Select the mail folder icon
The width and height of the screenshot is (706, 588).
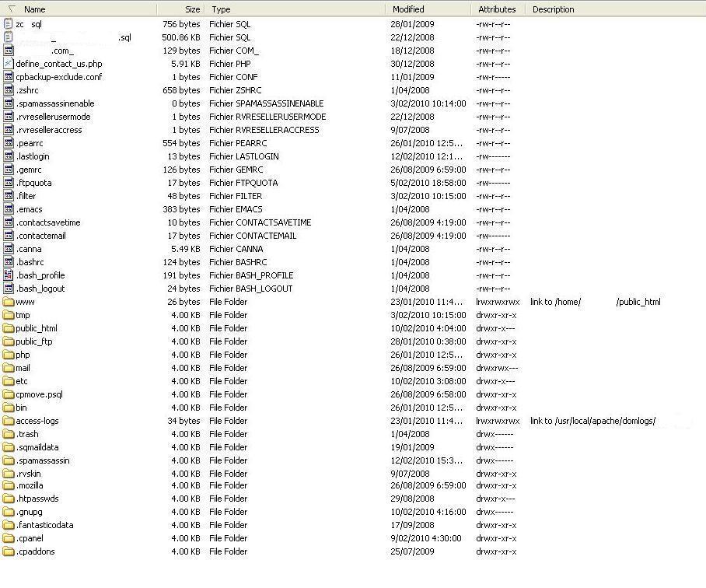point(8,367)
